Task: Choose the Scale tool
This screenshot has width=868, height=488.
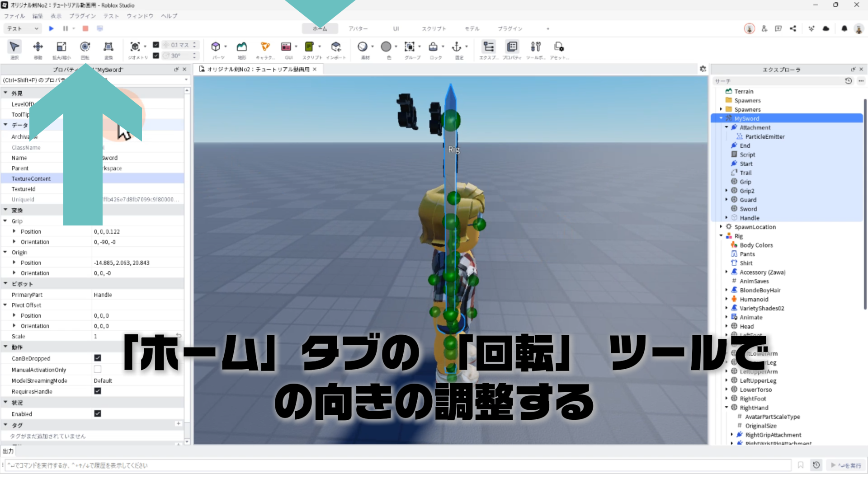Action: coord(61,47)
